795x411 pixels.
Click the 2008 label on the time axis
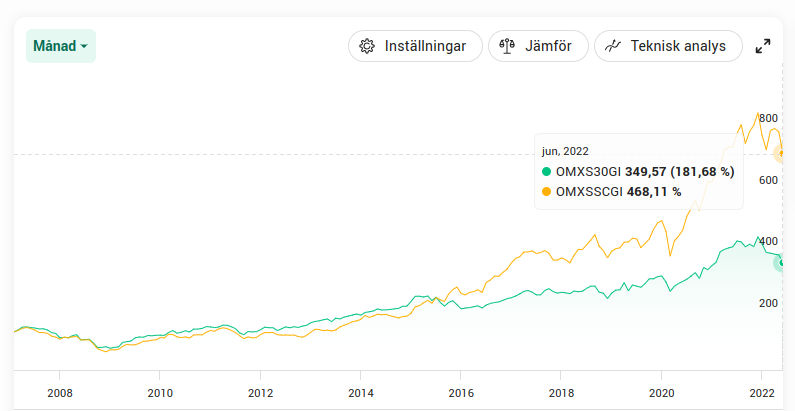(x=60, y=392)
